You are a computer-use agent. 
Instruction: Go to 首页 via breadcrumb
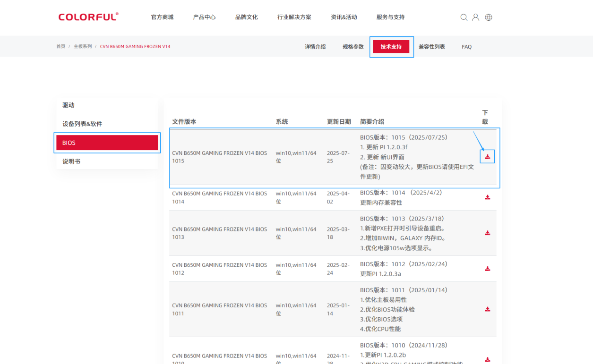(x=60, y=46)
